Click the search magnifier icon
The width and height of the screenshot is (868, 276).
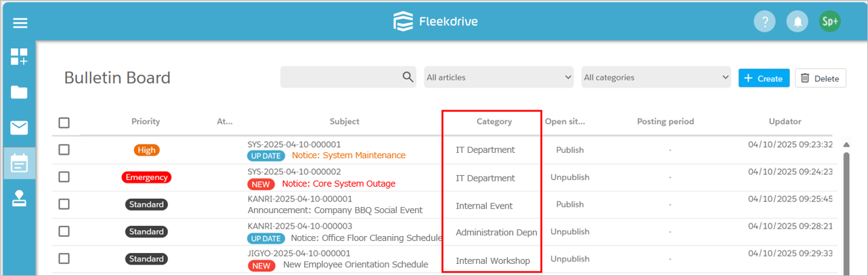coord(408,77)
